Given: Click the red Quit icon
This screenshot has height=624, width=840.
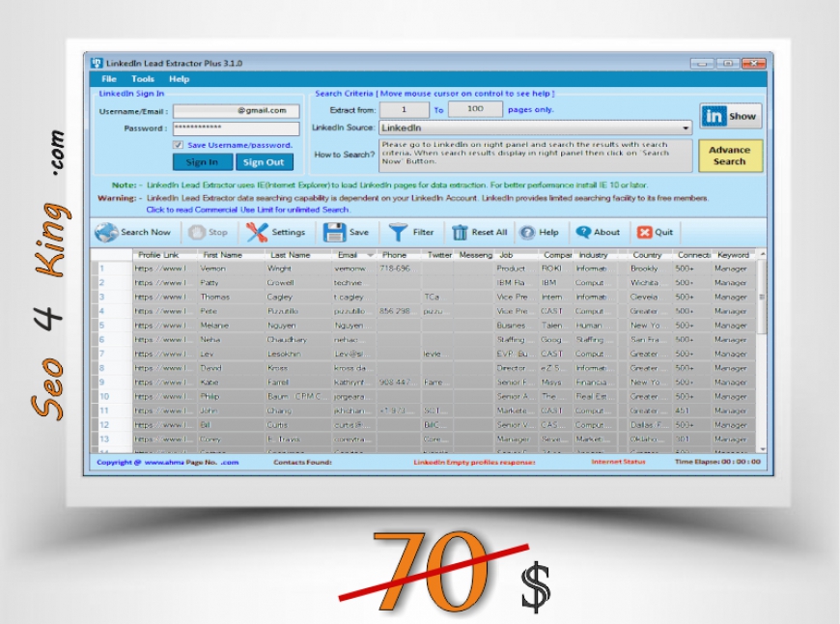Looking at the screenshot, I should coord(644,232).
